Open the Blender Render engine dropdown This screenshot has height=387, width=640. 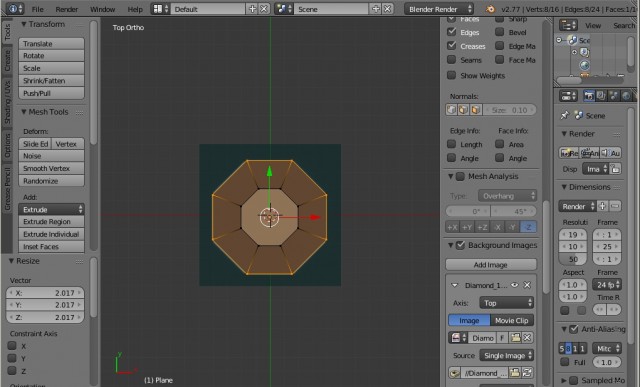(439, 9)
